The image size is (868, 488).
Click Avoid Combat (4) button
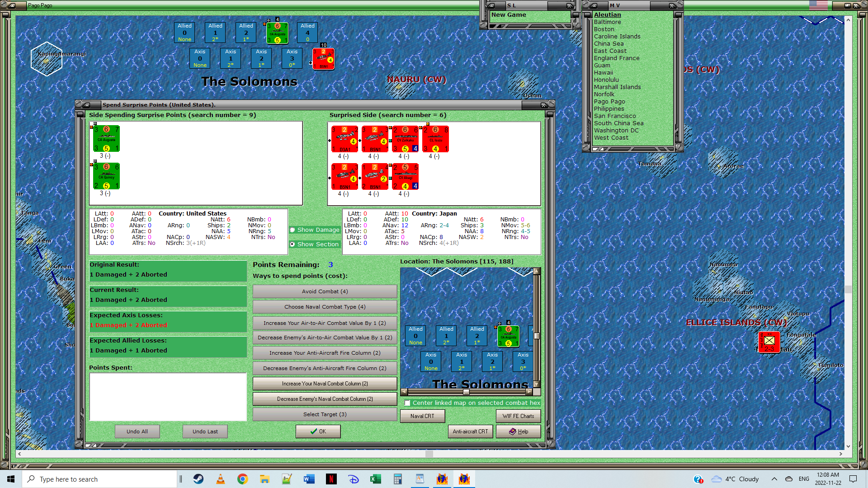325,291
